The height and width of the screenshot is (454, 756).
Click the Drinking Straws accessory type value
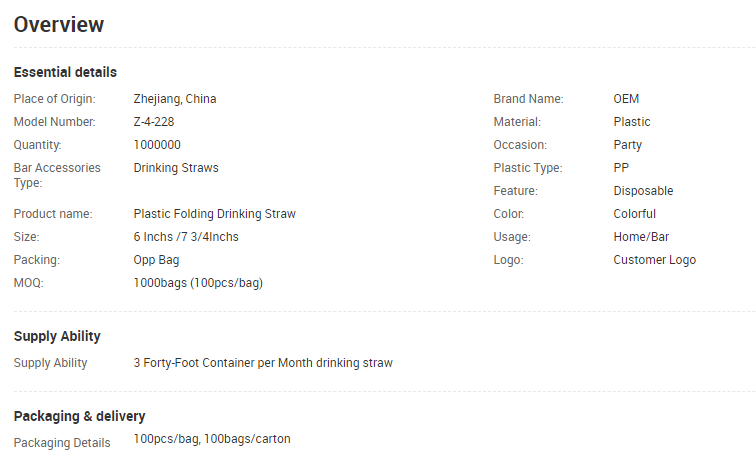(x=176, y=168)
